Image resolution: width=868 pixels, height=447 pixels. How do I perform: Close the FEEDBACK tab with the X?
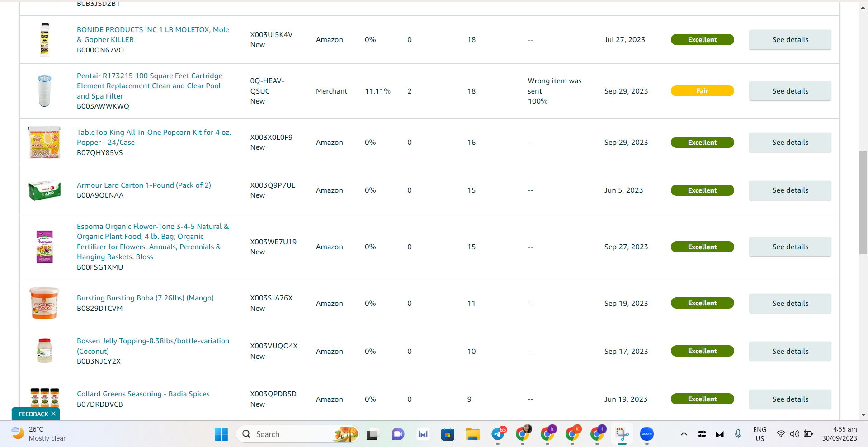[53, 414]
